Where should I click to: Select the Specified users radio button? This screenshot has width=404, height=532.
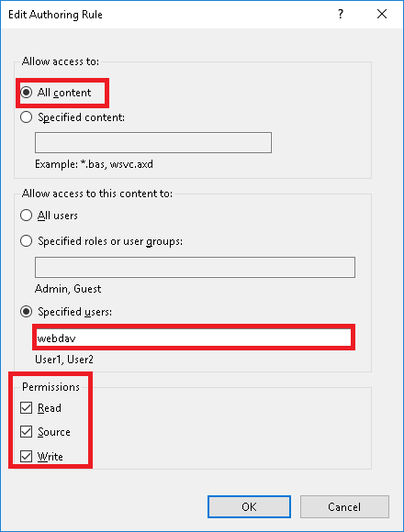pos(26,312)
